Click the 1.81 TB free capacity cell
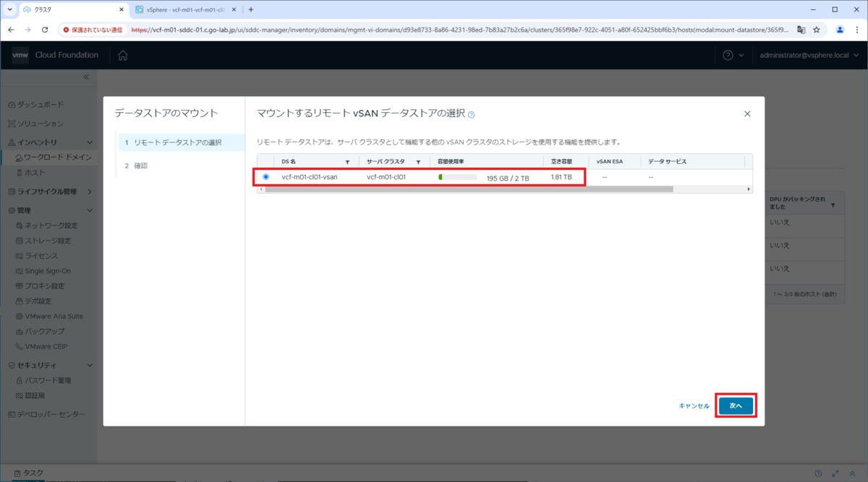 [x=561, y=176]
